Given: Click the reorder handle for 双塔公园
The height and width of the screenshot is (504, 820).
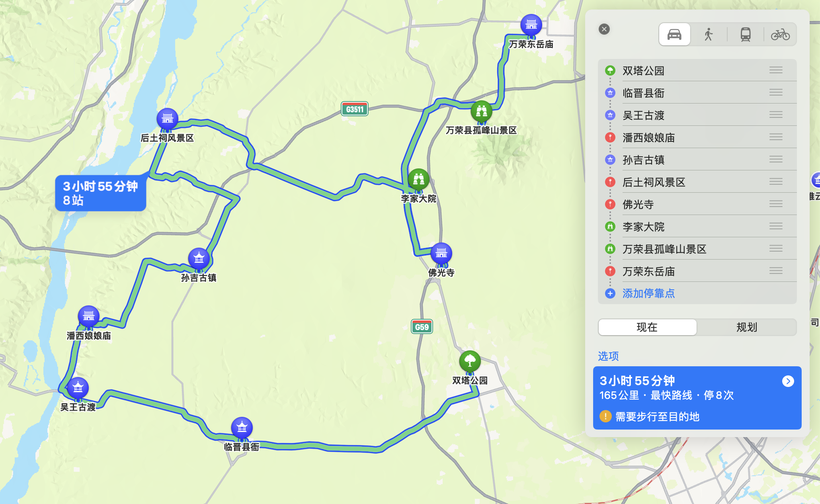Looking at the screenshot, I should tap(776, 70).
